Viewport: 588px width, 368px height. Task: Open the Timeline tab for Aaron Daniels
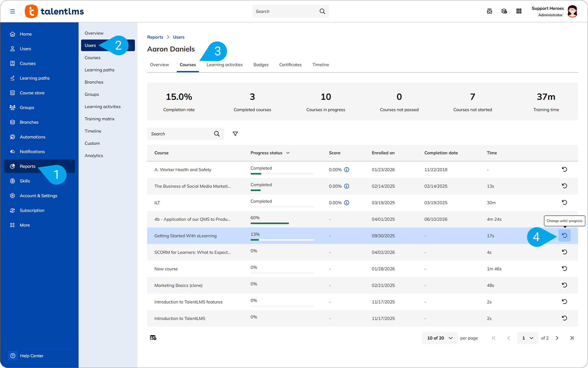tap(321, 65)
